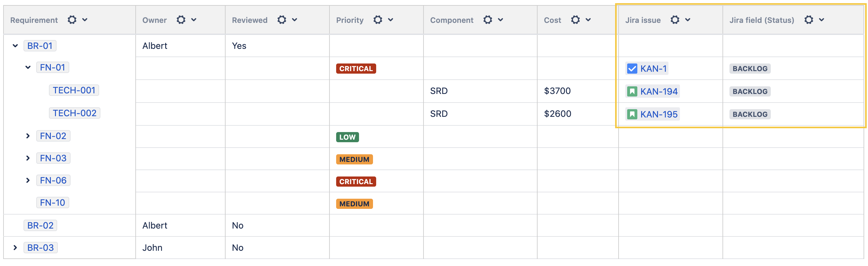Click the green story icon beside KAN-194
The width and height of the screenshot is (868, 266).
pos(632,92)
